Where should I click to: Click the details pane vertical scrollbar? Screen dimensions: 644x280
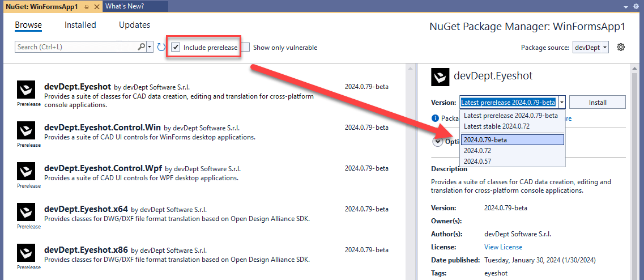(635, 174)
